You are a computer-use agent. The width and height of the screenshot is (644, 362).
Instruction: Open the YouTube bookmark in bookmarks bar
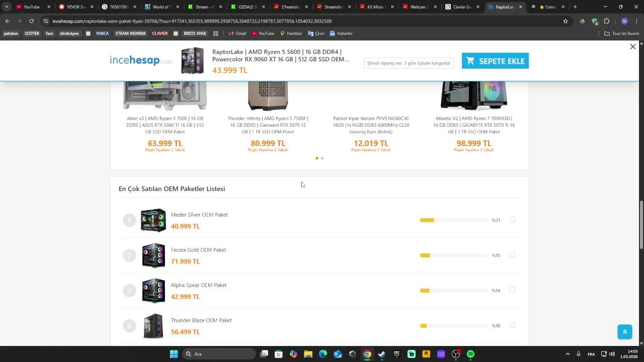263,34
